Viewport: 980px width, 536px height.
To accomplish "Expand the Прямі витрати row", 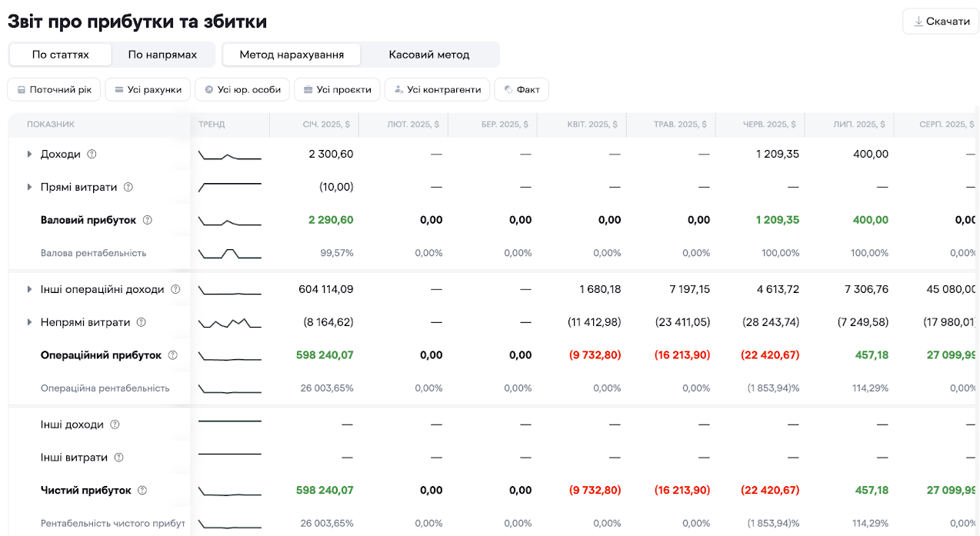I will (x=29, y=187).
